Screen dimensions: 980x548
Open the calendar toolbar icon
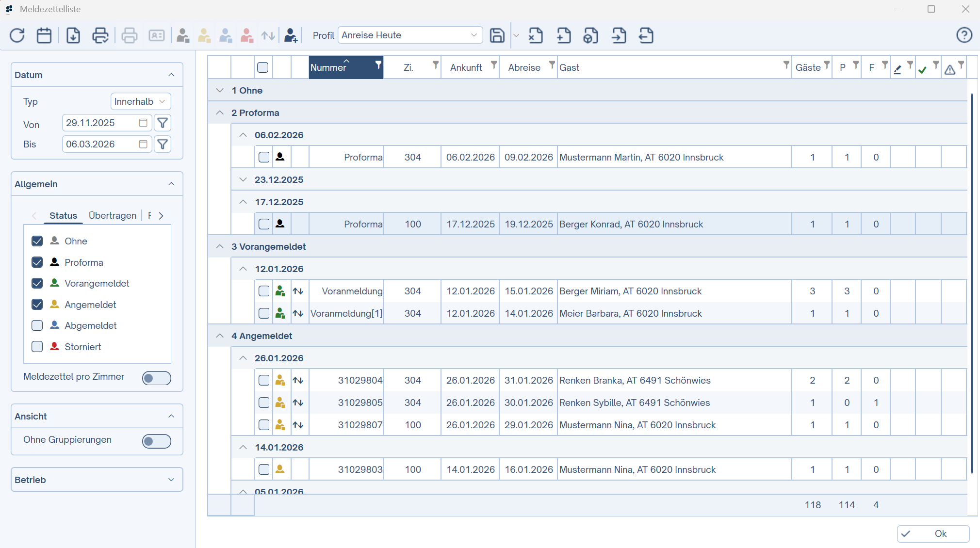(x=44, y=35)
